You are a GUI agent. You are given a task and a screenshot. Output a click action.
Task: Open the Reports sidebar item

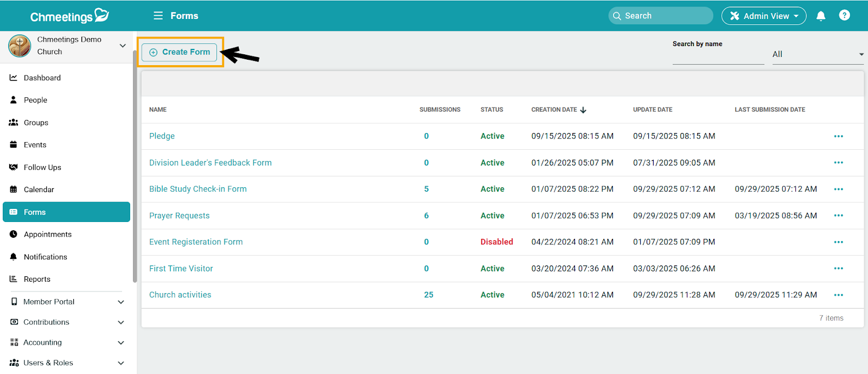pos(37,279)
